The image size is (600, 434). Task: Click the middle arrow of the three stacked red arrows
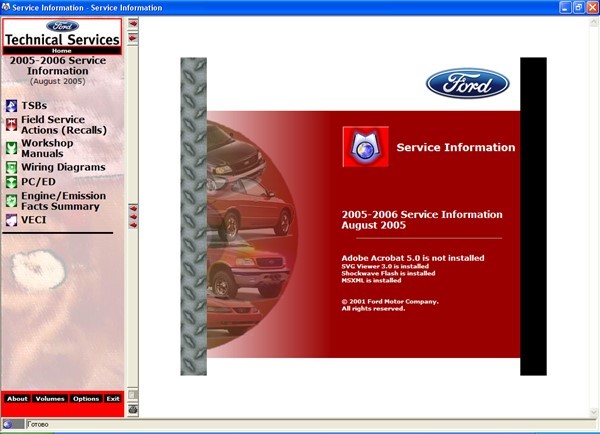[133, 217]
